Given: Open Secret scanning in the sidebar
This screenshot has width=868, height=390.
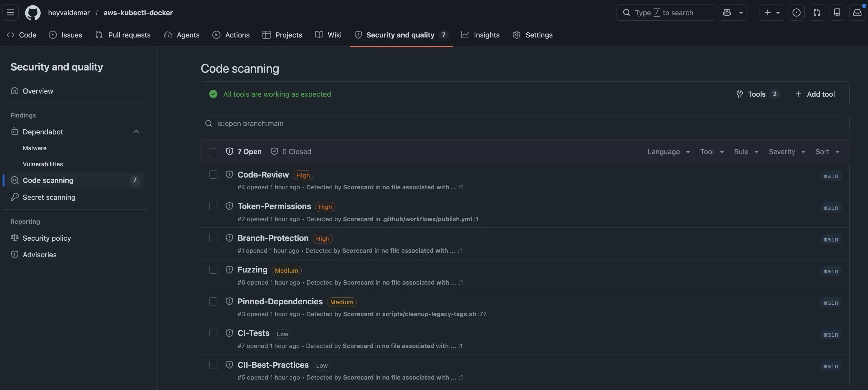Looking at the screenshot, I should [49, 197].
